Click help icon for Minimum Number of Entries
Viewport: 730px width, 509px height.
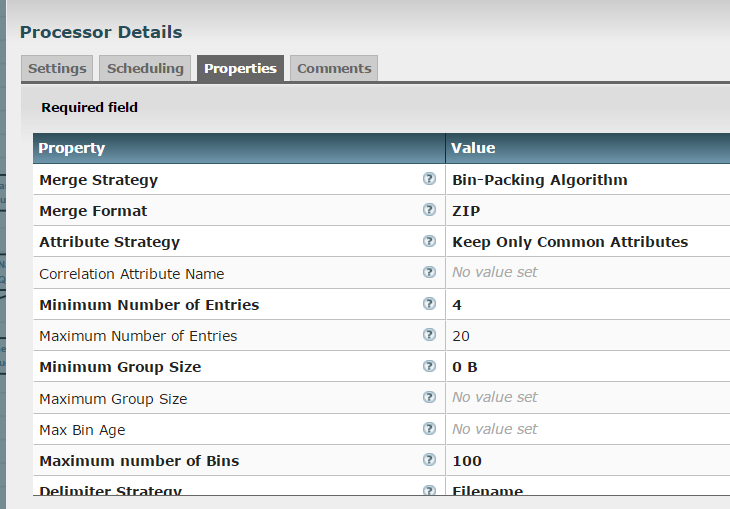point(429,304)
